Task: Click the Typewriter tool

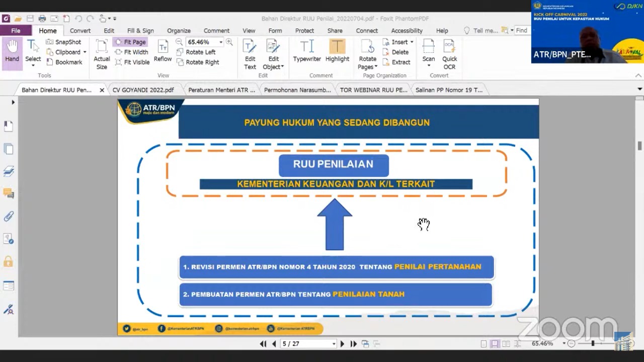Action: coord(307,52)
